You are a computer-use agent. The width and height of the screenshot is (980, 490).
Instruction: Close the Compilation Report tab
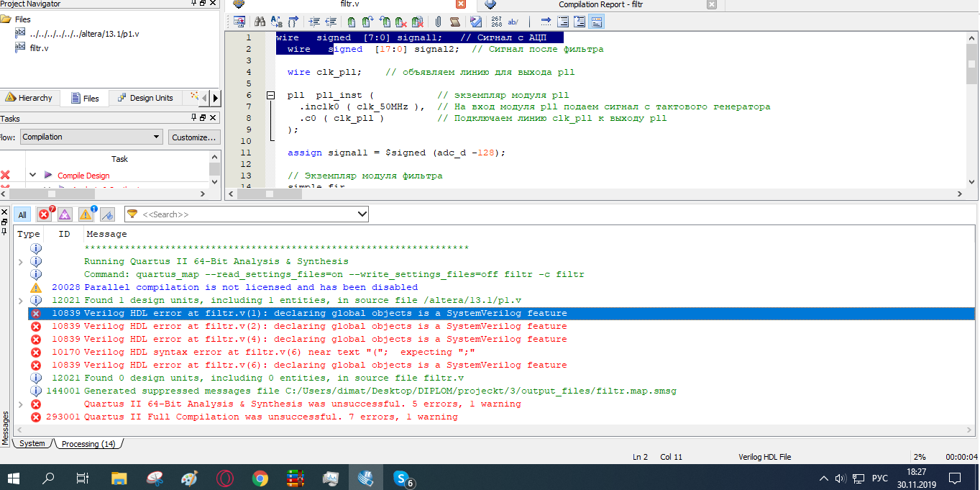tap(712, 4)
